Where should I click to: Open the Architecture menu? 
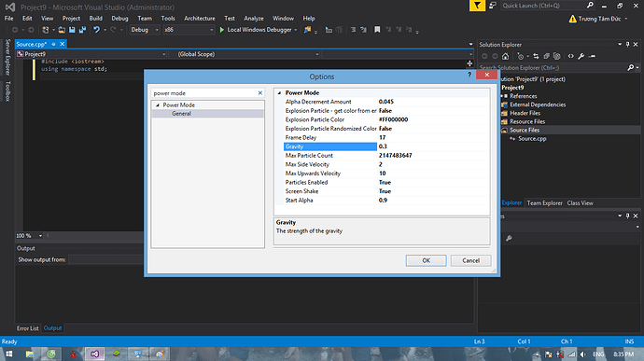tap(200, 19)
